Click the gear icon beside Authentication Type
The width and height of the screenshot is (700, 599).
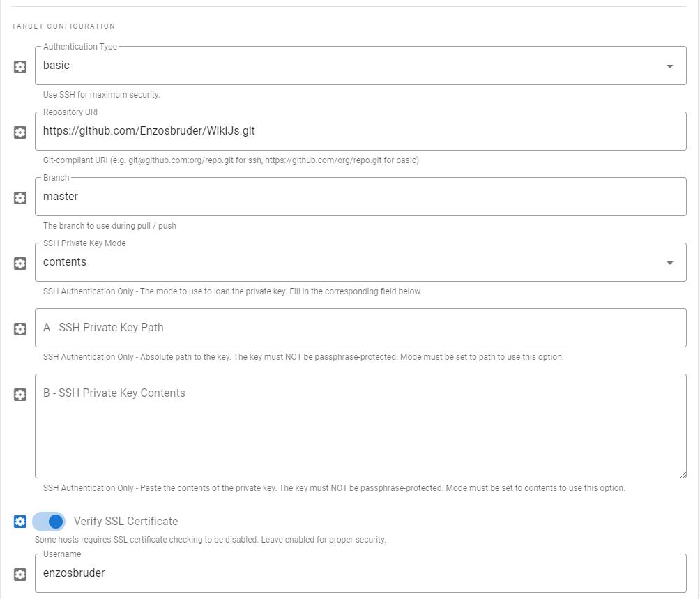pos(20,66)
